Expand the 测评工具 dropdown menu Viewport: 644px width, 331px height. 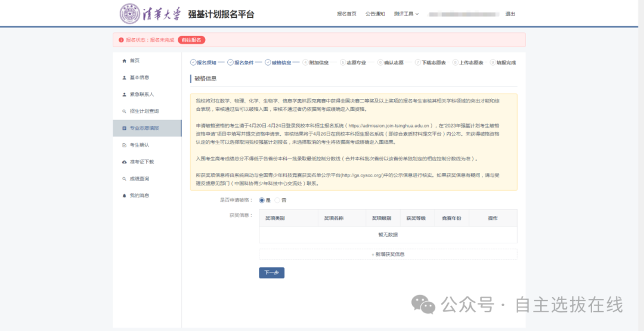point(406,14)
